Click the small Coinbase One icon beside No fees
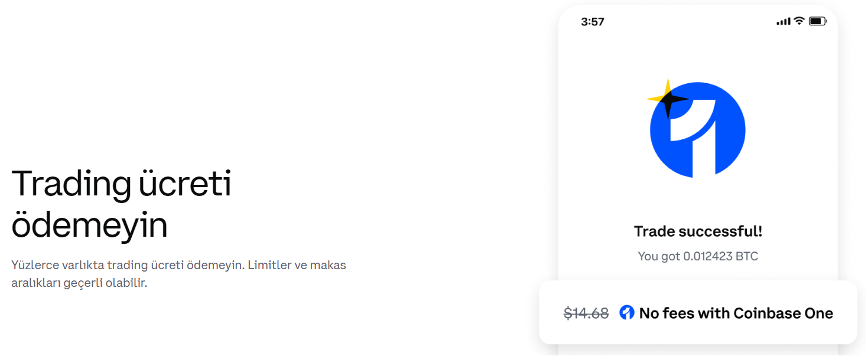The image size is (868, 356). (x=627, y=313)
